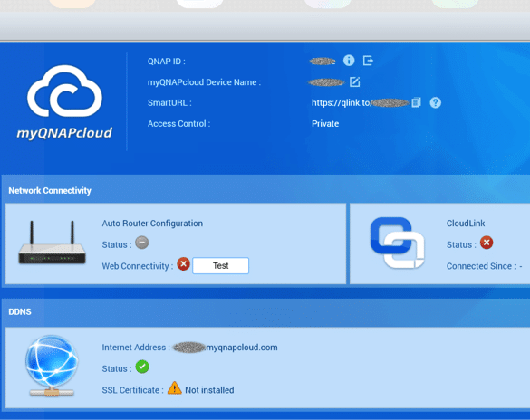Click the myqnapcloud.com Internet Address
The image size is (530, 420).
pos(226,348)
